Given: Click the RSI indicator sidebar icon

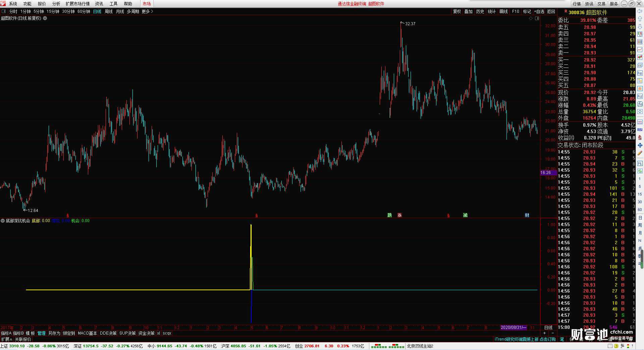Looking at the screenshot, I should (640, 130).
